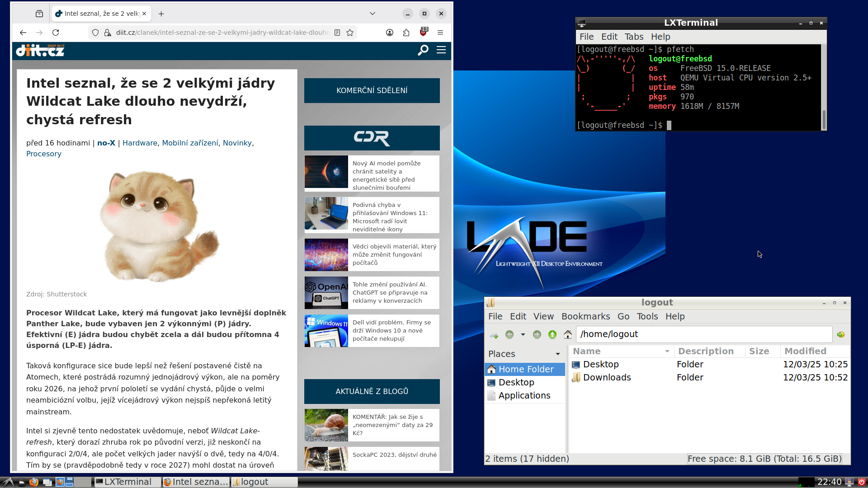Go up to parent folder in file manager
Screen dimensions: 868x488
pos(552,334)
